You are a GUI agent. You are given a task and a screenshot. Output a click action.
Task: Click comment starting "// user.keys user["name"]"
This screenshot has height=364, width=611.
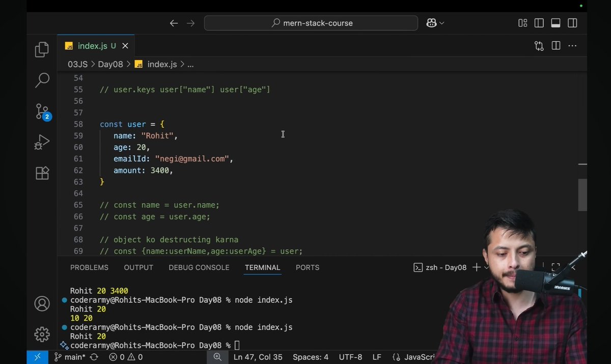(x=185, y=90)
